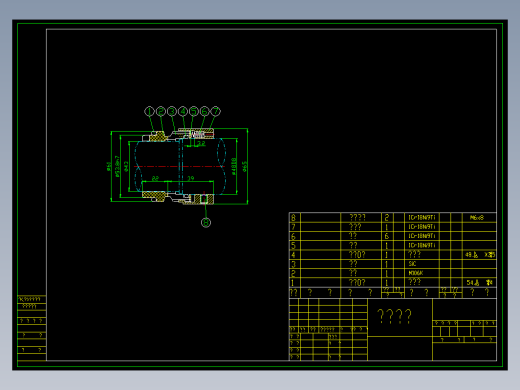Select part balloon number 6
Image resolution: width=520 pixels, height=390 pixels.
coord(205,111)
